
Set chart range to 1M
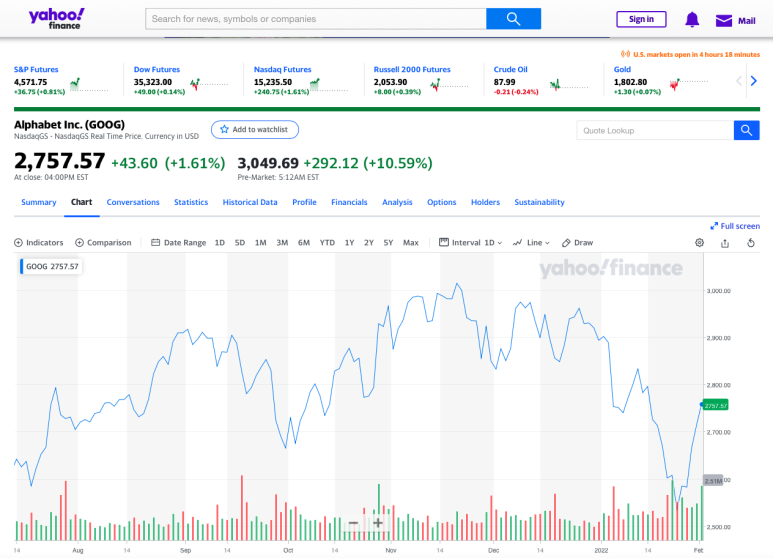[x=260, y=243]
